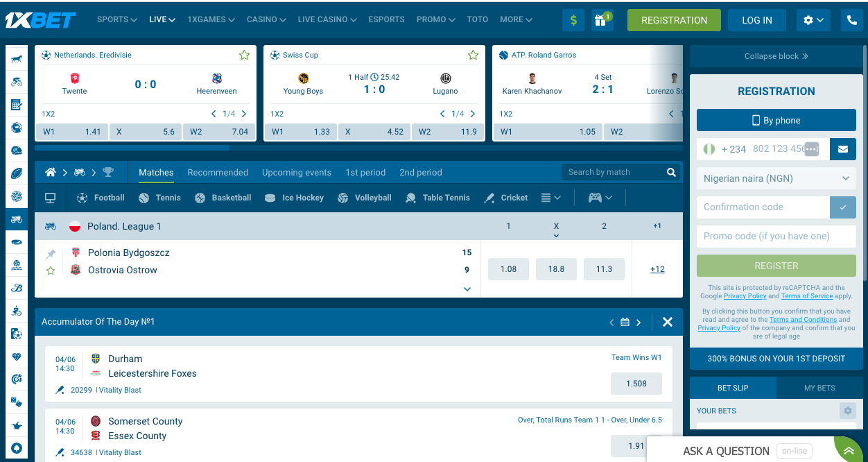Next market on Twente vs Heerenveen card

[x=244, y=114]
